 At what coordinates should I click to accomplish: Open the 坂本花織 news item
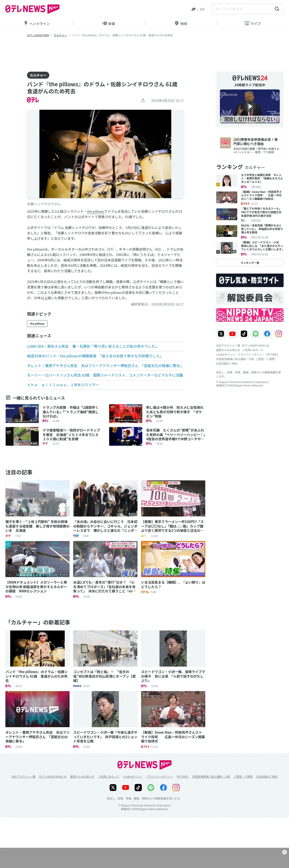click(158, 436)
